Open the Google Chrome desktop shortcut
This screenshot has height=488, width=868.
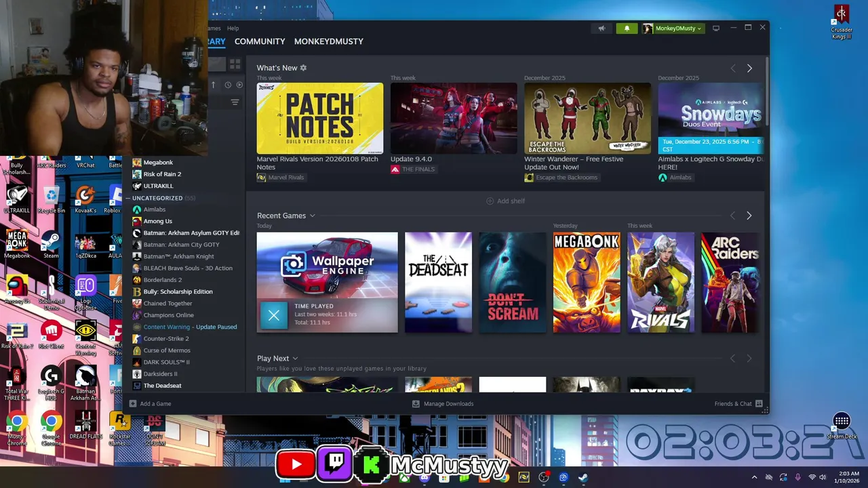(51, 429)
